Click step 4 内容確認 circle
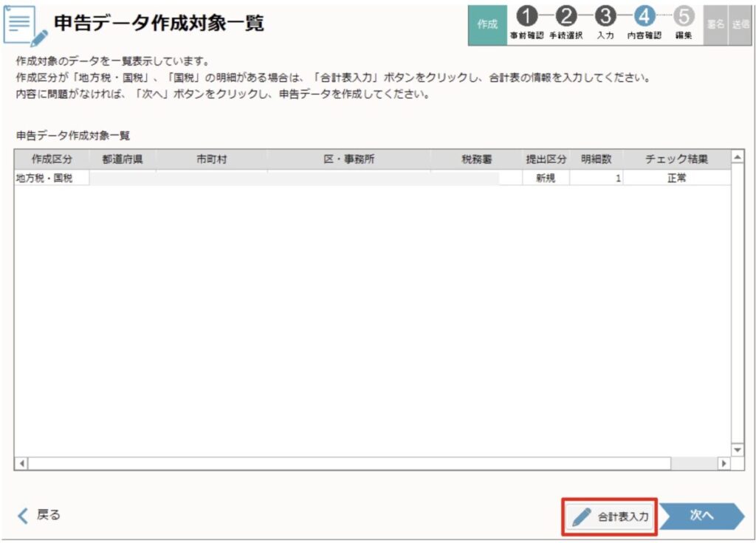Image resolution: width=756 pixels, height=543 pixels. coord(644,16)
